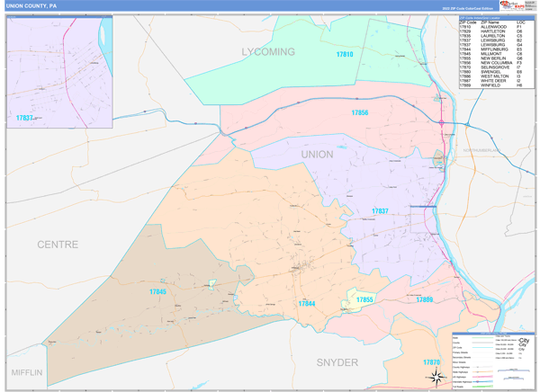Click ZIP code label 17889
540x392 pixels.
(x=424, y=299)
